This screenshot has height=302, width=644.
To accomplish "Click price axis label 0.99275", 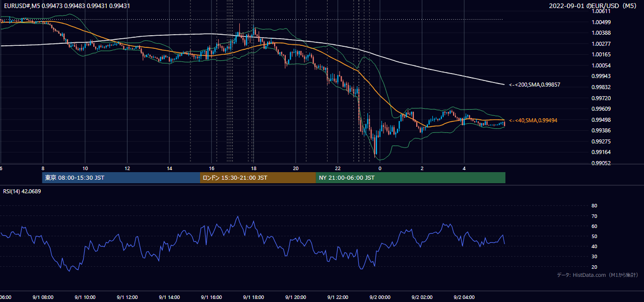I will pos(601,141).
